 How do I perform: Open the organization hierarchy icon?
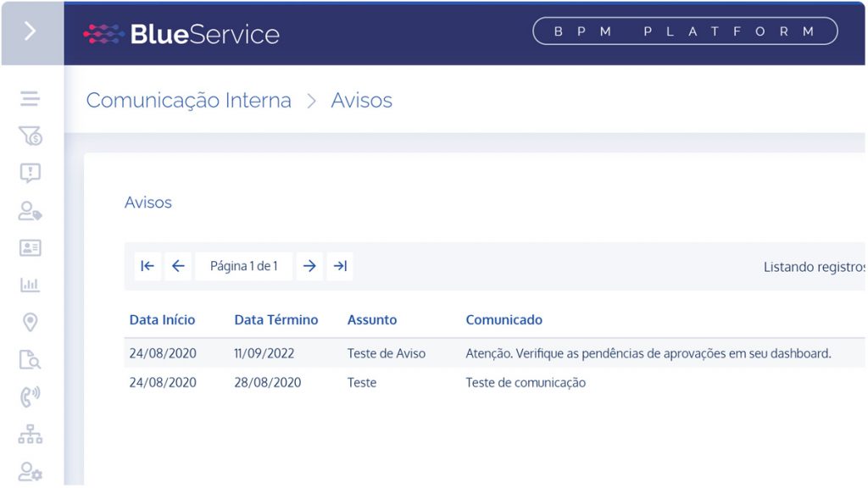(31, 435)
